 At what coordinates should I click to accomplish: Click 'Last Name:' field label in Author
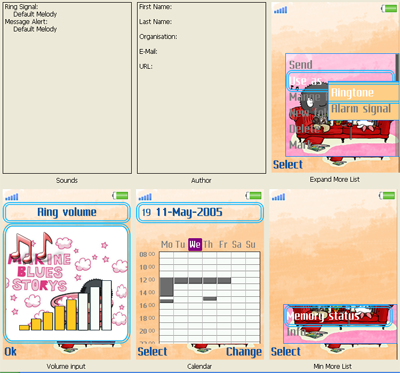tap(155, 22)
